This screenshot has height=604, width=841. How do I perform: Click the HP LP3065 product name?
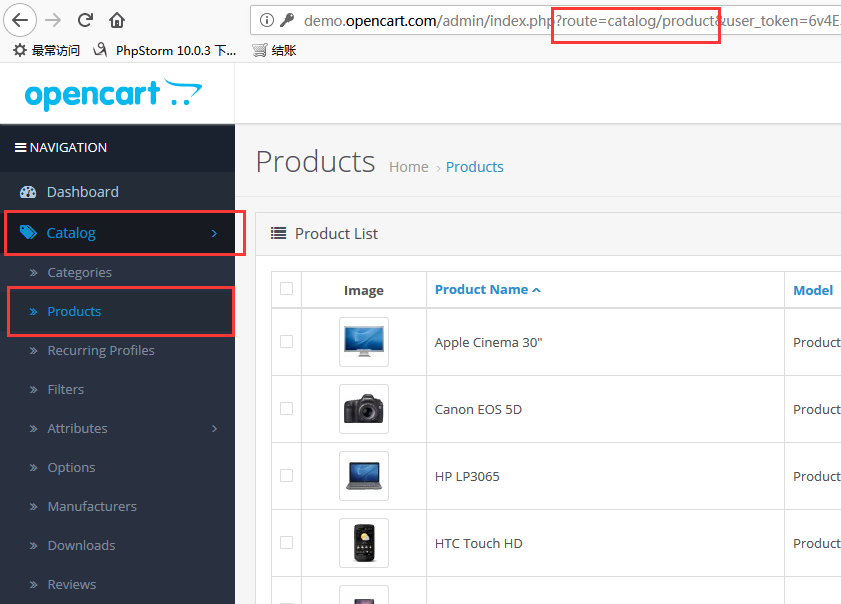click(x=467, y=477)
